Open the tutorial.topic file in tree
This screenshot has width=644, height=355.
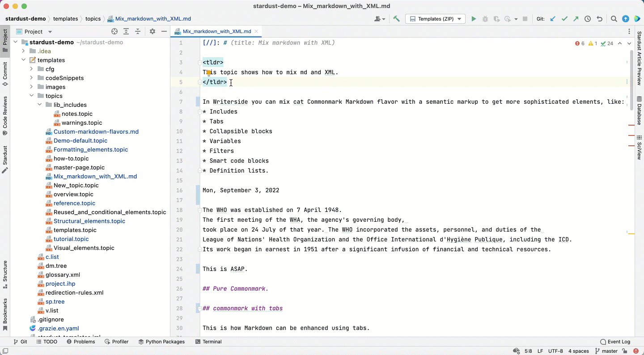71,239
